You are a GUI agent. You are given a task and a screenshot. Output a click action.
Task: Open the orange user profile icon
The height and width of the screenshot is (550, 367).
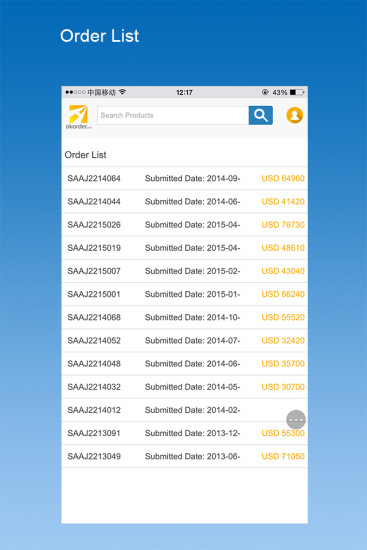click(295, 115)
